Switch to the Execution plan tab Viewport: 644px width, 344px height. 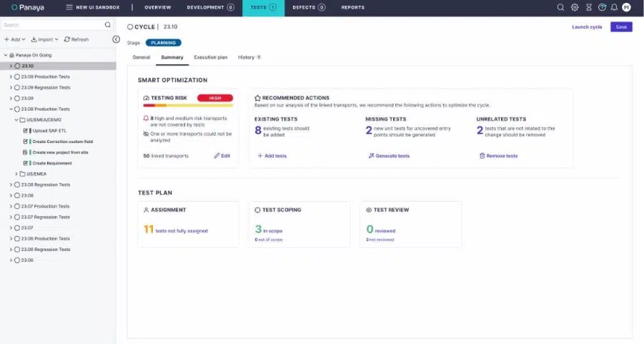click(x=211, y=57)
